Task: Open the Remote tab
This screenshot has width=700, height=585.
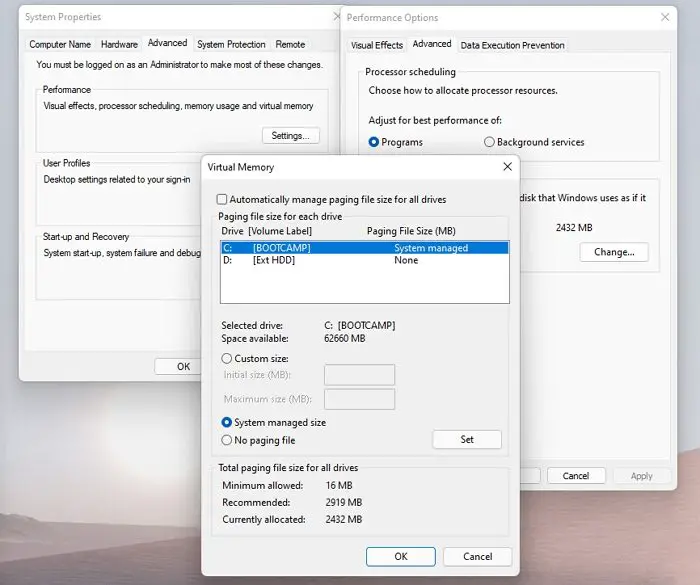Action: tap(290, 44)
